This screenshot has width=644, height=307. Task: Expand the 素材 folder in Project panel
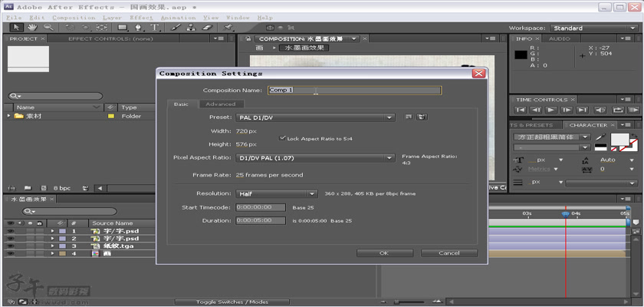pyautogui.click(x=8, y=117)
